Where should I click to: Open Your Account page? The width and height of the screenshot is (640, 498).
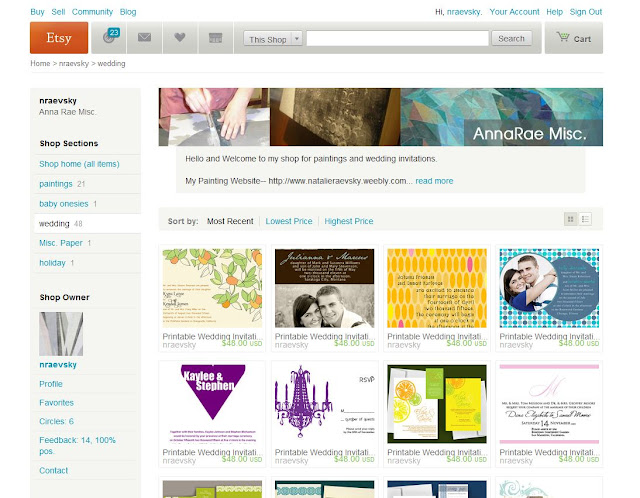click(x=514, y=12)
